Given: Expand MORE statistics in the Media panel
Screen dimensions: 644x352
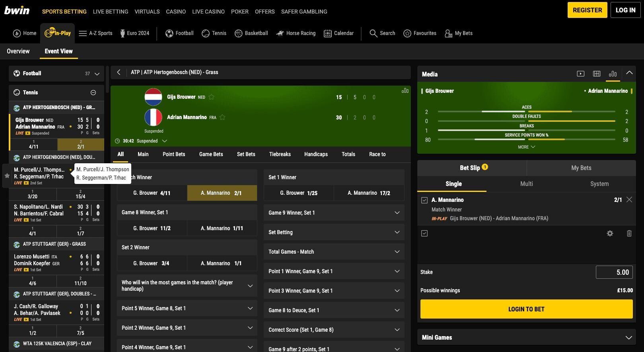Looking at the screenshot, I should [526, 147].
